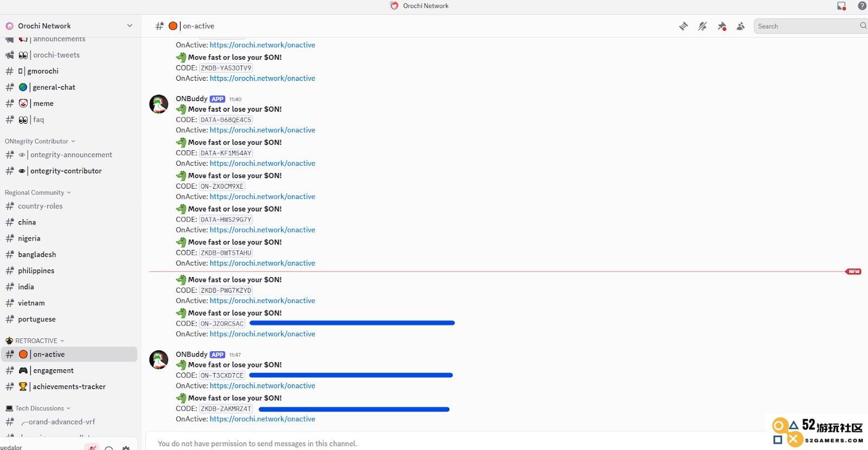
Task: Click code text ON-JZORC5AC
Action: 222,324
